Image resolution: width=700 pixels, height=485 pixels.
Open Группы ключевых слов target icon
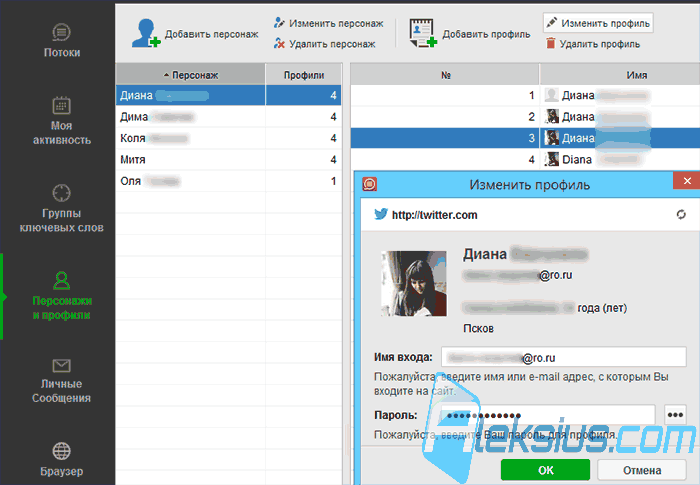[x=61, y=193]
